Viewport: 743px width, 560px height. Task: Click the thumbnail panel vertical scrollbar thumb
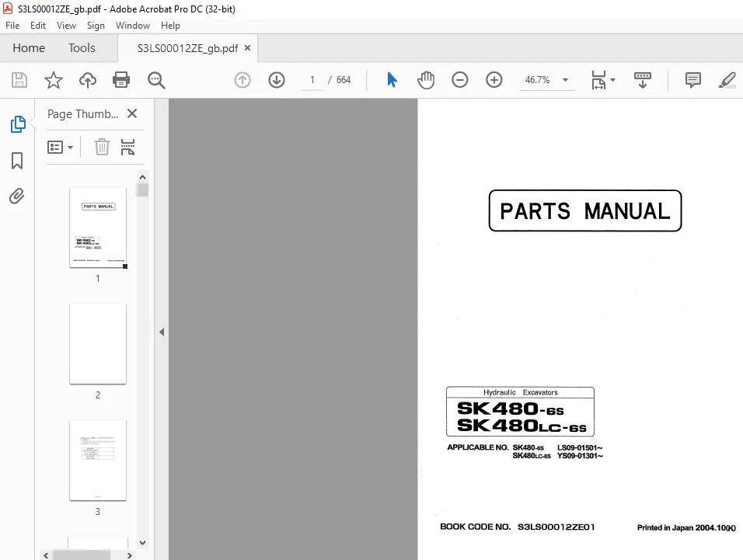click(143, 190)
